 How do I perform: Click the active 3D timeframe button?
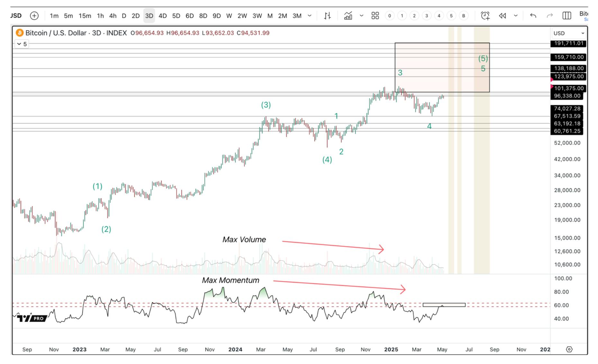pyautogui.click(x=149, y=16)
